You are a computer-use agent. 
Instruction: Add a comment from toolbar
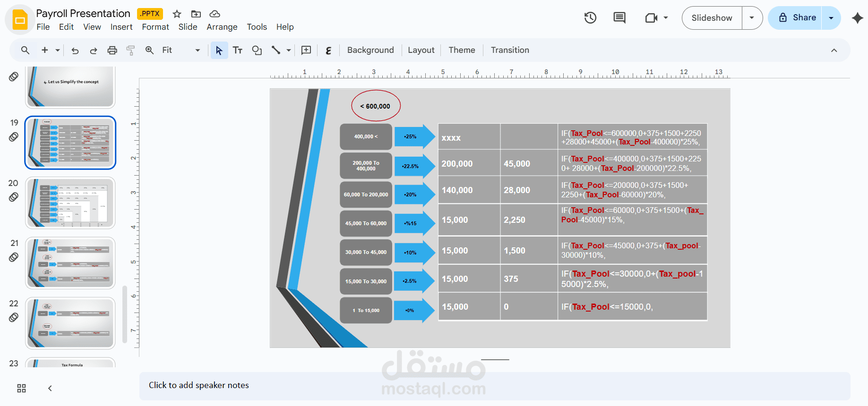point(306,50)
